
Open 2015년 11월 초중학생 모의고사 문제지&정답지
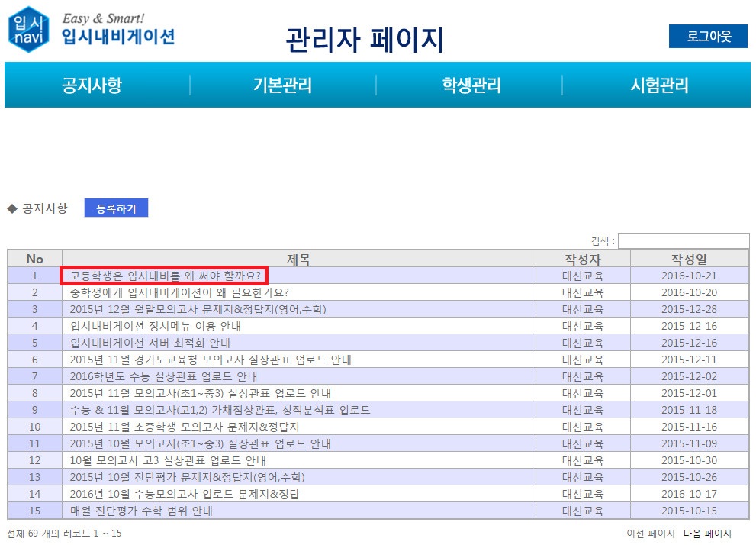(185, 427)
